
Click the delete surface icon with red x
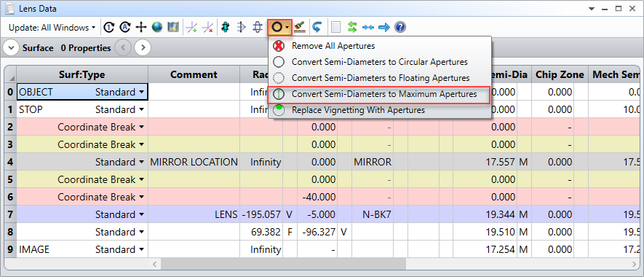coord(208,28)
